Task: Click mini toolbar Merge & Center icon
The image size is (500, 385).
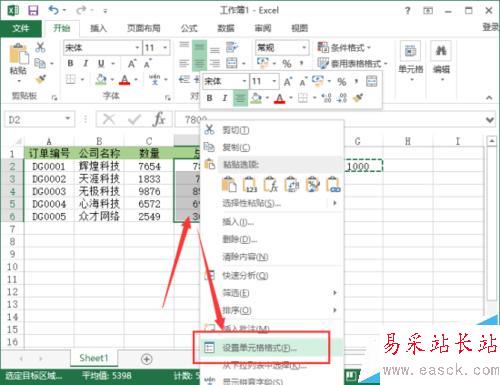Action: click(371, 81)
